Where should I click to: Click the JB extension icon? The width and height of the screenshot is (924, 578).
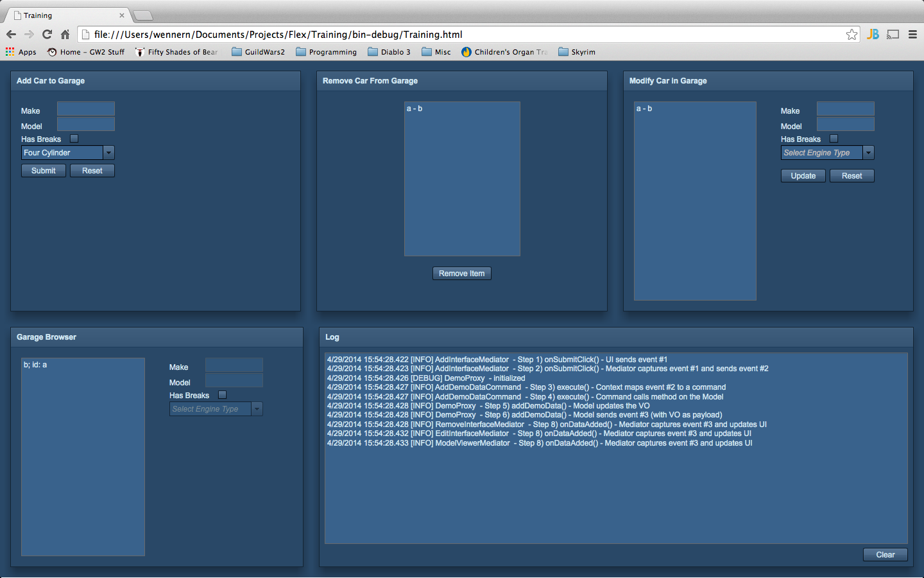point(873,35)
